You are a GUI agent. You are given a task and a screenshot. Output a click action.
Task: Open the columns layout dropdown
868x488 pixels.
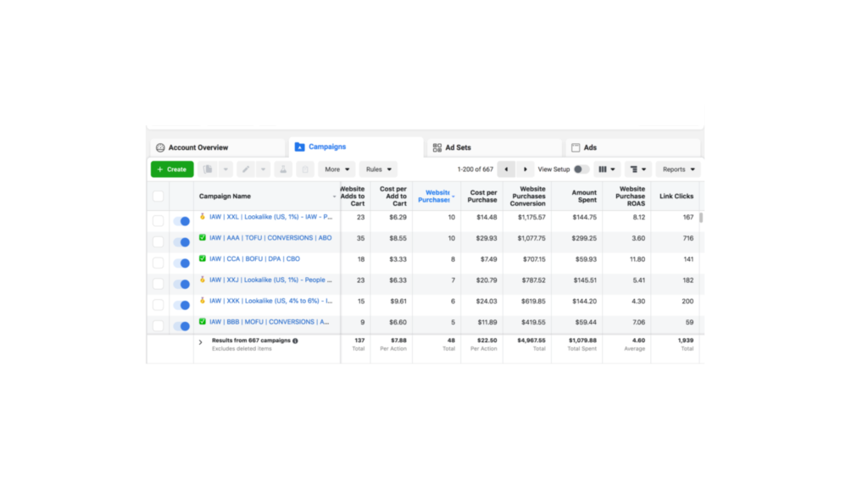(607, 169)
